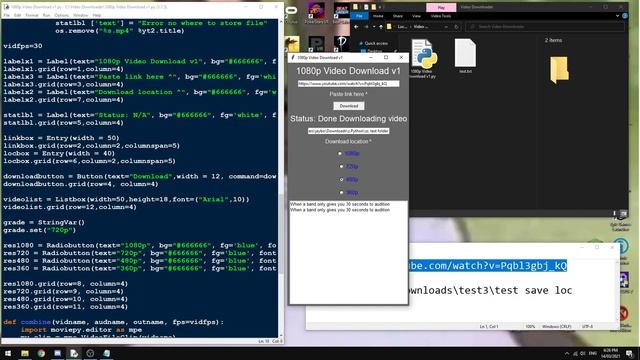Open the Notepad icon on the taskbar
This screenshot has height=360, width=640.
click(107, 353)
